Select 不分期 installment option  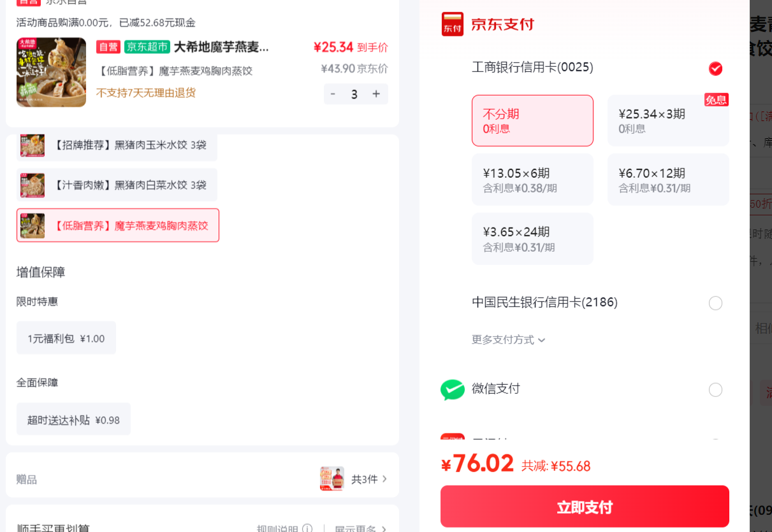tap(532, 120)
